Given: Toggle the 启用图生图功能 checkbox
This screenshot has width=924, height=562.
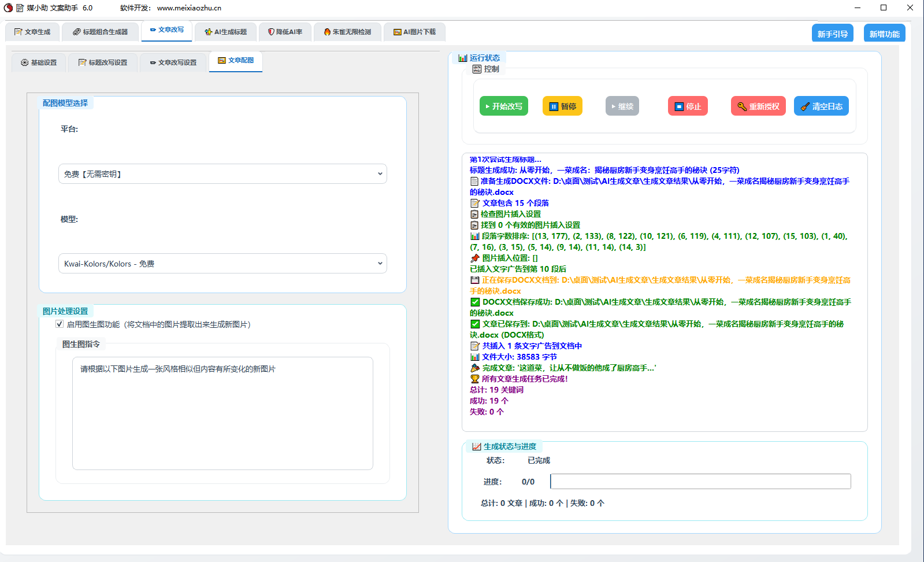Looking at the screenshot, I should (60, 324).
